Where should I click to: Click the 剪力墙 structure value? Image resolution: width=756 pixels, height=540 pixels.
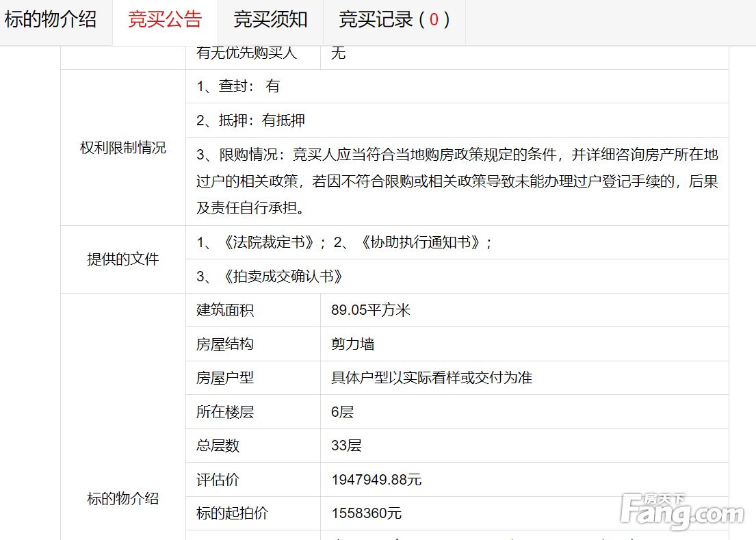(352, 344)
